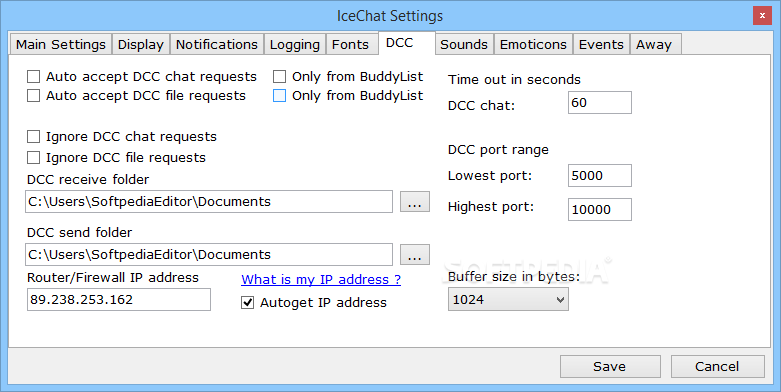The image size is (781, 392).
Task: Click the Router/Firewall IP address field
Action: [119, 299]
